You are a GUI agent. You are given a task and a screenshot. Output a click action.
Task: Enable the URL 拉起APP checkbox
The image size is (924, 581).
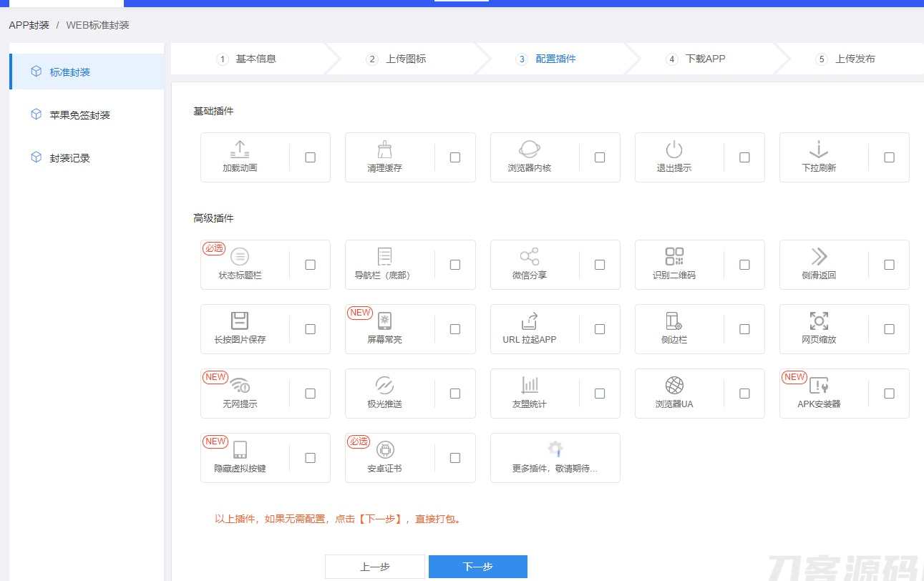(x=600, y=329)
